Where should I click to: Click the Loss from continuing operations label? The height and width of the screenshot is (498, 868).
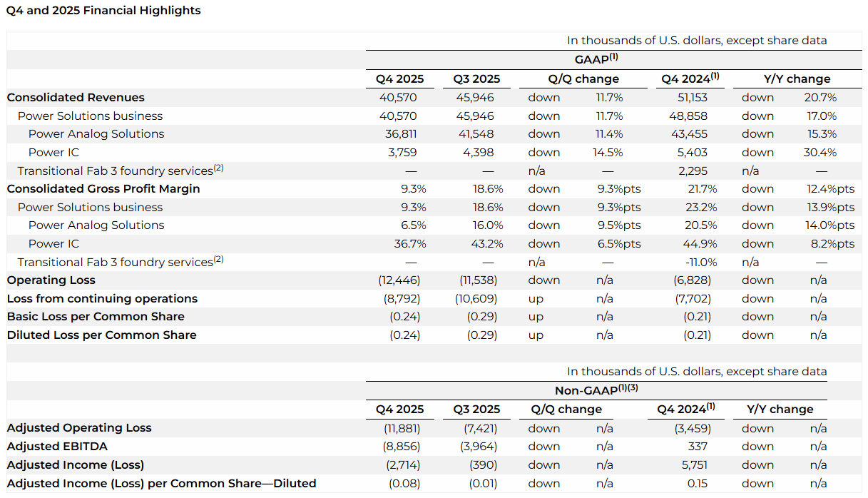coord(102,299)
